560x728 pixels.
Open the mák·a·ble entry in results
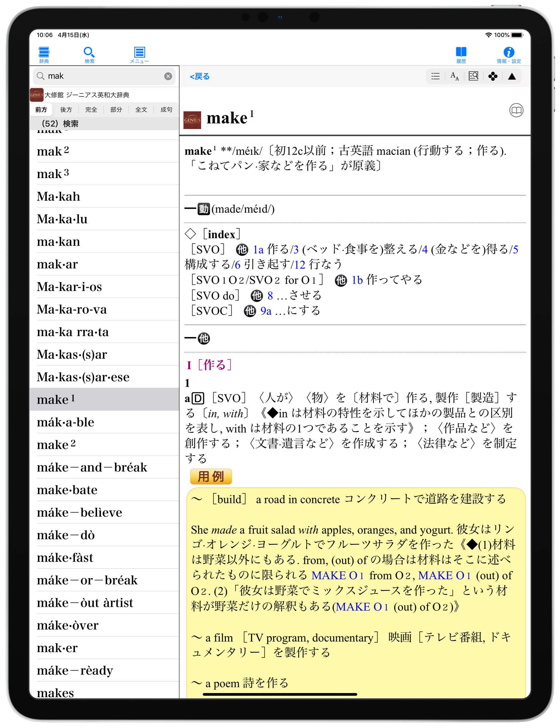pos(66,422)
